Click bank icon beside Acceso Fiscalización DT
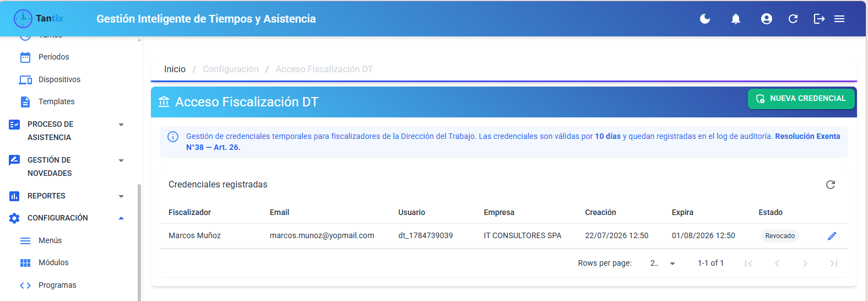Screen dimensions: 868x301 (x=164, y=101)
